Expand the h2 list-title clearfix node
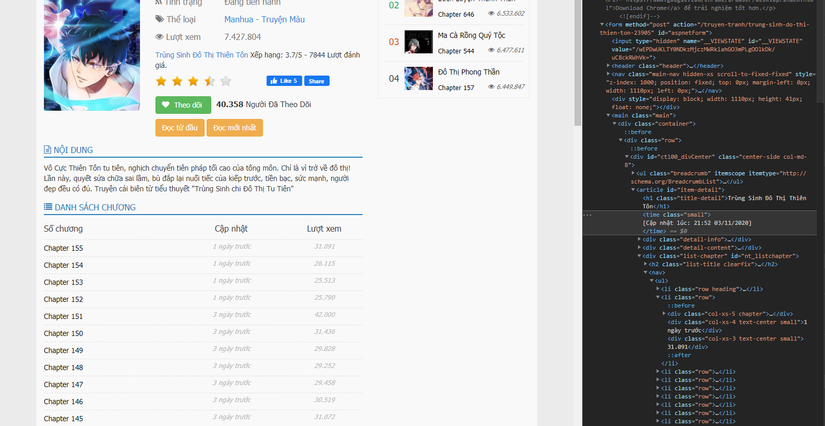This screenshot has width=825, height=426. click(646, 264)
